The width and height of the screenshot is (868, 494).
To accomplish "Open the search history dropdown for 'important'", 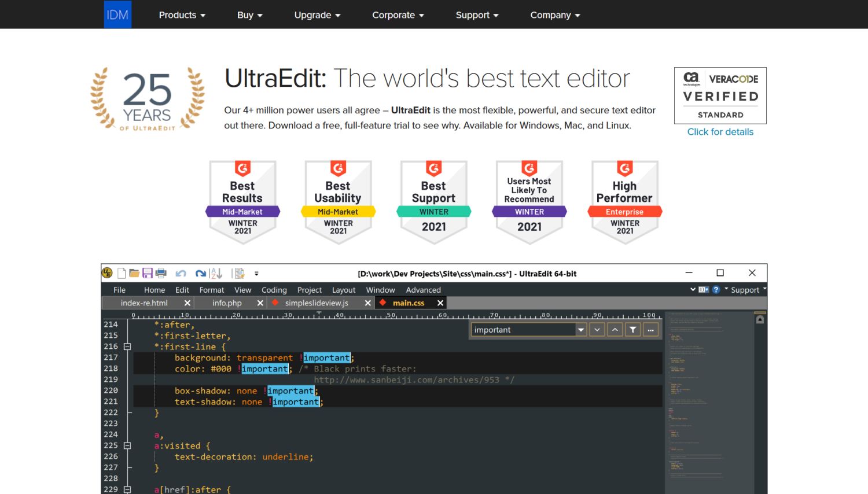I will pos(580,329).
